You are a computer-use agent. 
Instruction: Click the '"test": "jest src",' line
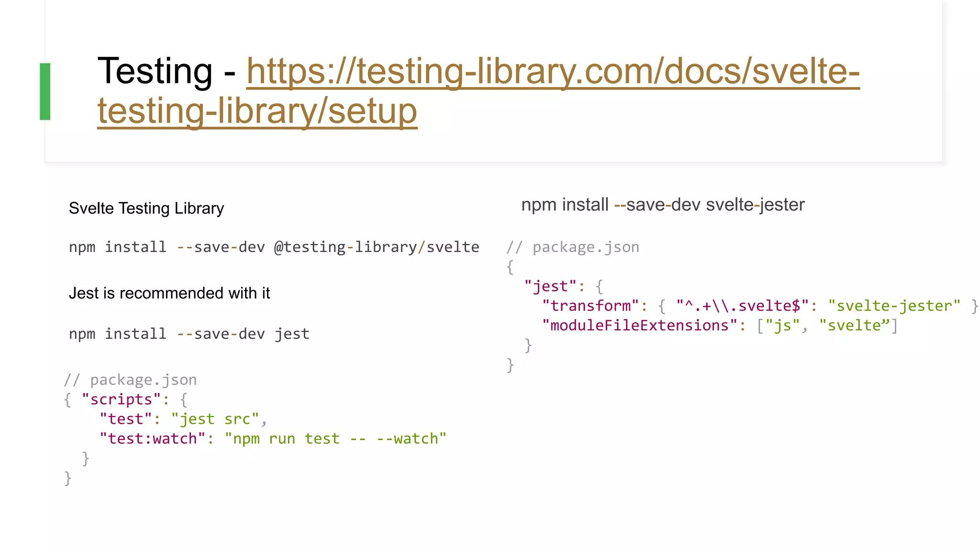coord(183,419)
